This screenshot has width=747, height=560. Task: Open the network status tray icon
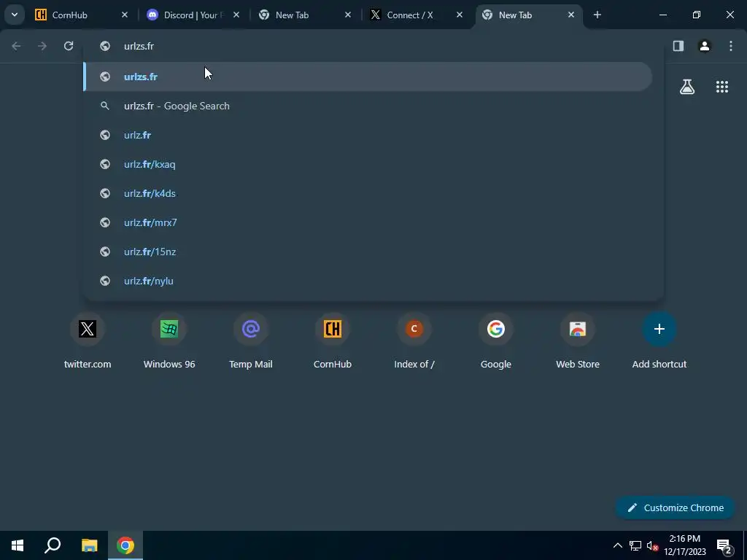tap(635, 545)
